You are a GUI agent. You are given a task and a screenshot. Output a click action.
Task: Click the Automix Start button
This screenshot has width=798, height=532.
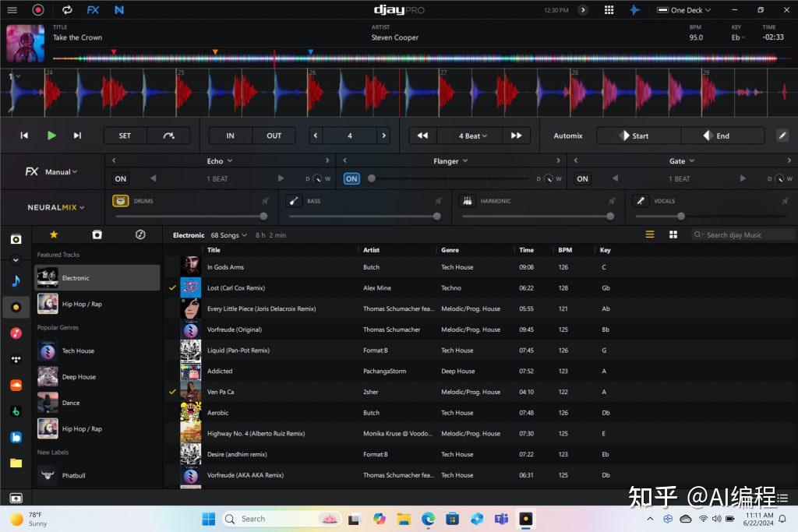[638, 136]
